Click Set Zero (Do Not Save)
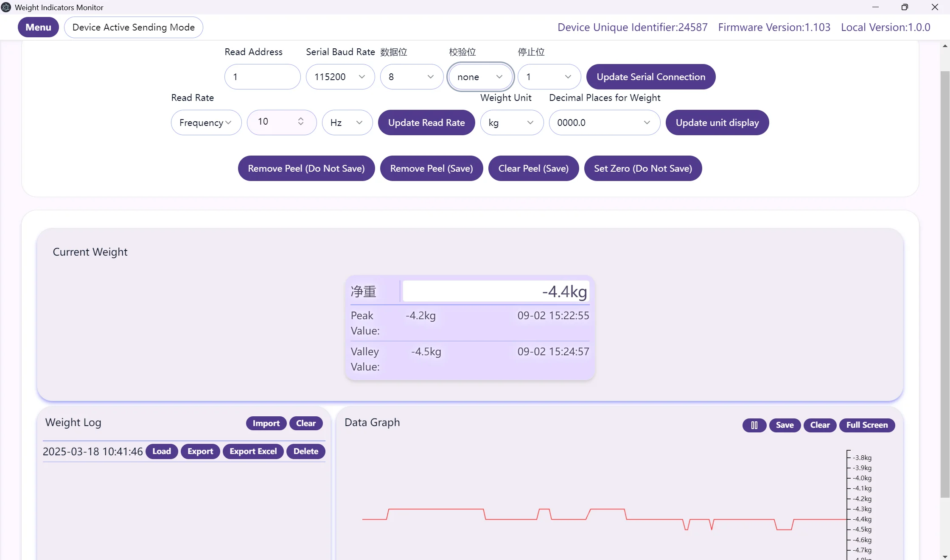The height and width of the screenshot is (560, 950). [x=642, y=168]
